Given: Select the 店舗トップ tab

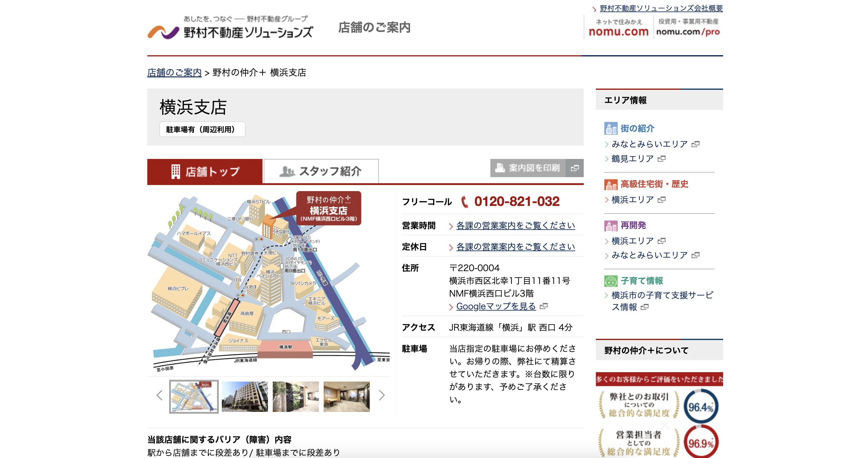Looking at the screenshot, I should [x=205, y=171].
